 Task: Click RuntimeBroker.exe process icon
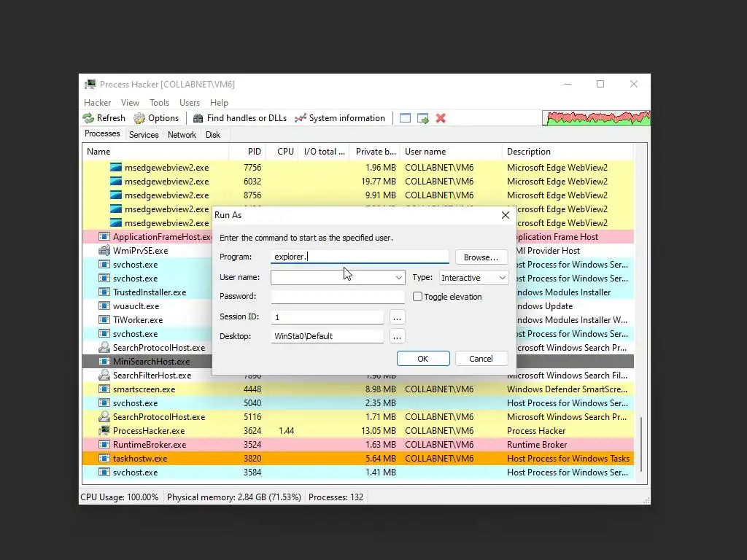pos(104,444)
